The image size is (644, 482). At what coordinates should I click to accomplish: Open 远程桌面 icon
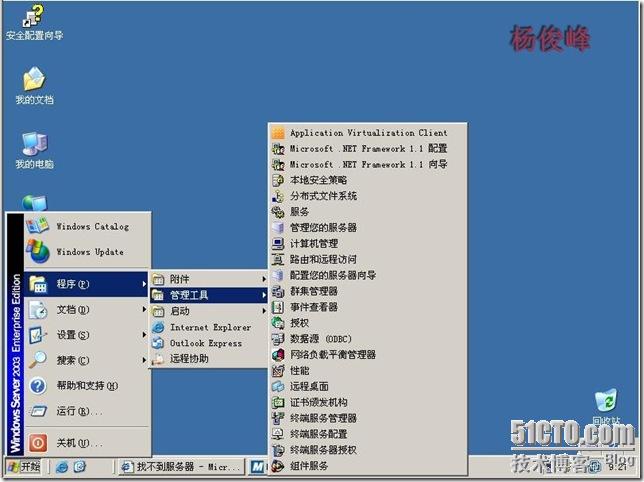coord(278,386)
